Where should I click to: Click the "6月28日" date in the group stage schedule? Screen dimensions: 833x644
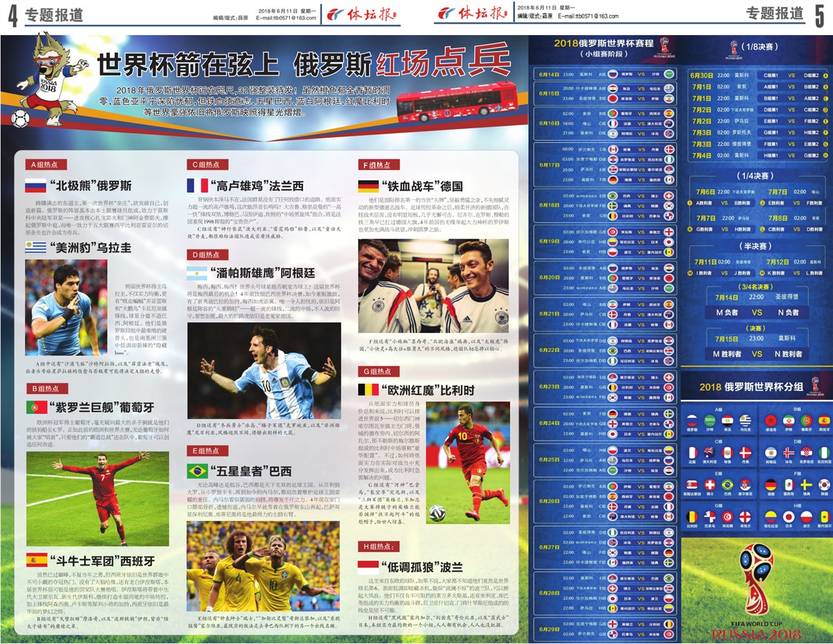pos(549,593)
